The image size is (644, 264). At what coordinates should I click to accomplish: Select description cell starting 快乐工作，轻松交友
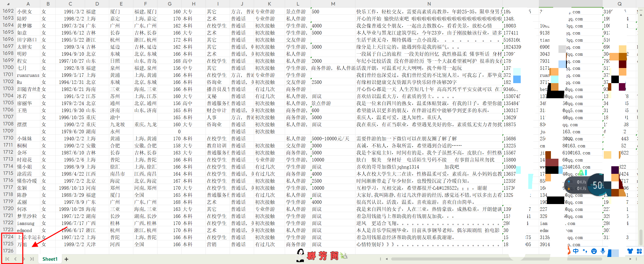[x=429, y=12]
